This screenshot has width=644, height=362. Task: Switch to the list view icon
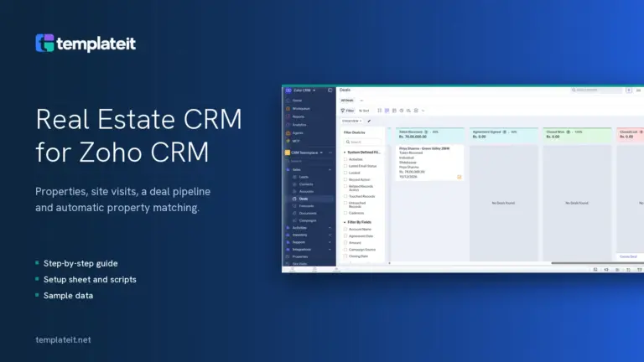pos(380,111)
